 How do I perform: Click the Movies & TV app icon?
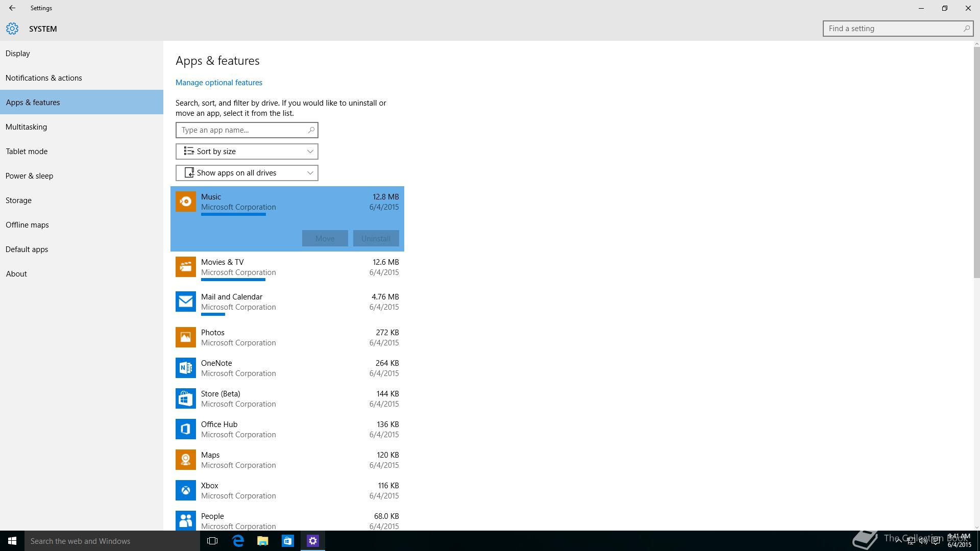[186, 267]
